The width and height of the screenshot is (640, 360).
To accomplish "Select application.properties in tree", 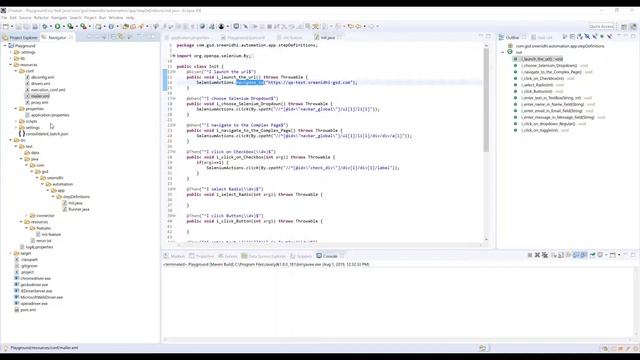I will [50, 115].
